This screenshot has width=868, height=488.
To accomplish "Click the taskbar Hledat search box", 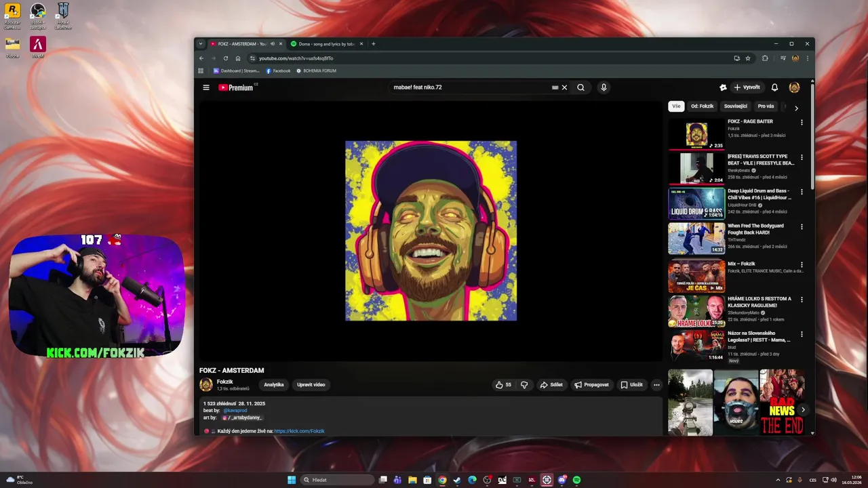I will [x=337, y=480].
